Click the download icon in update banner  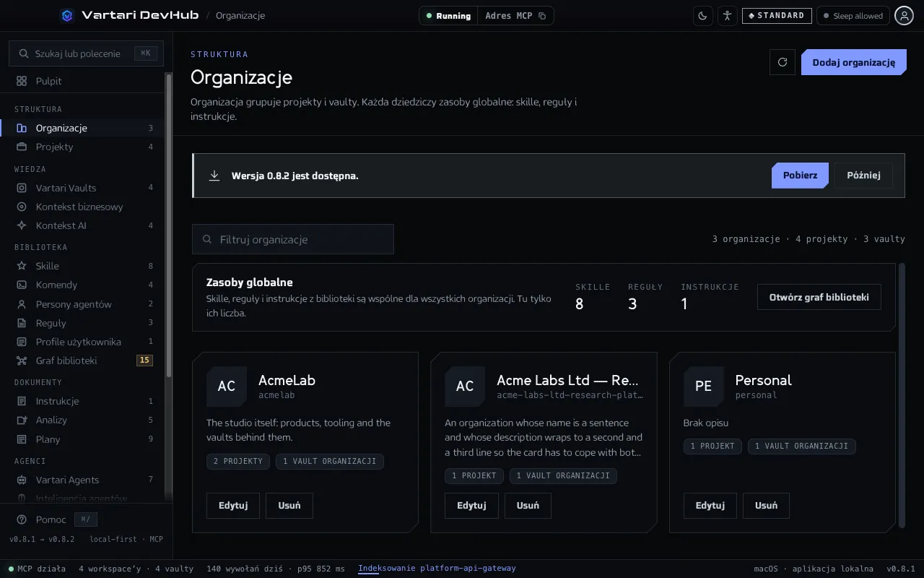214,176
